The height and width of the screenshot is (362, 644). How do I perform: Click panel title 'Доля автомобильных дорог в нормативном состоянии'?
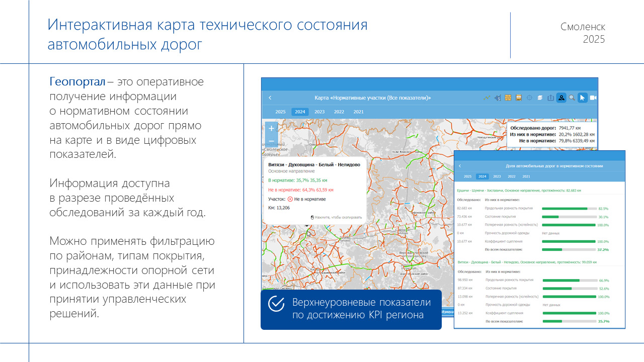coord(554,166)
